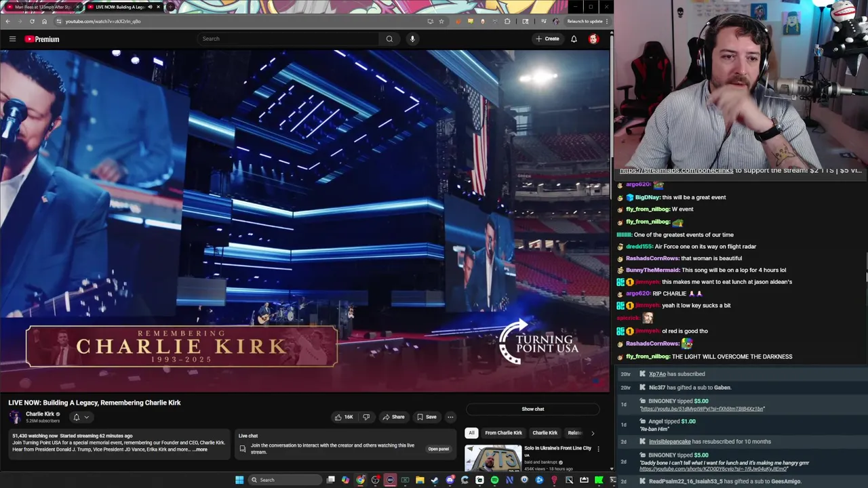Open the YouTube guide hamburger menu
This screenshot has width=868, height=488.
12,39
